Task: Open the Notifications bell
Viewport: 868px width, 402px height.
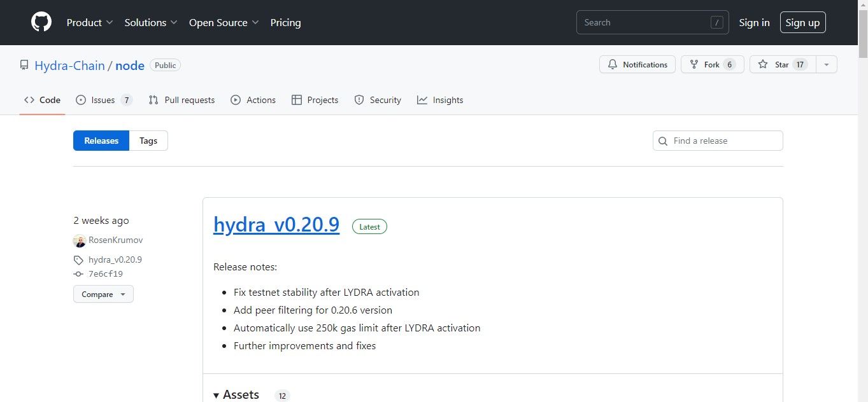Action: (x=612, y=64)
